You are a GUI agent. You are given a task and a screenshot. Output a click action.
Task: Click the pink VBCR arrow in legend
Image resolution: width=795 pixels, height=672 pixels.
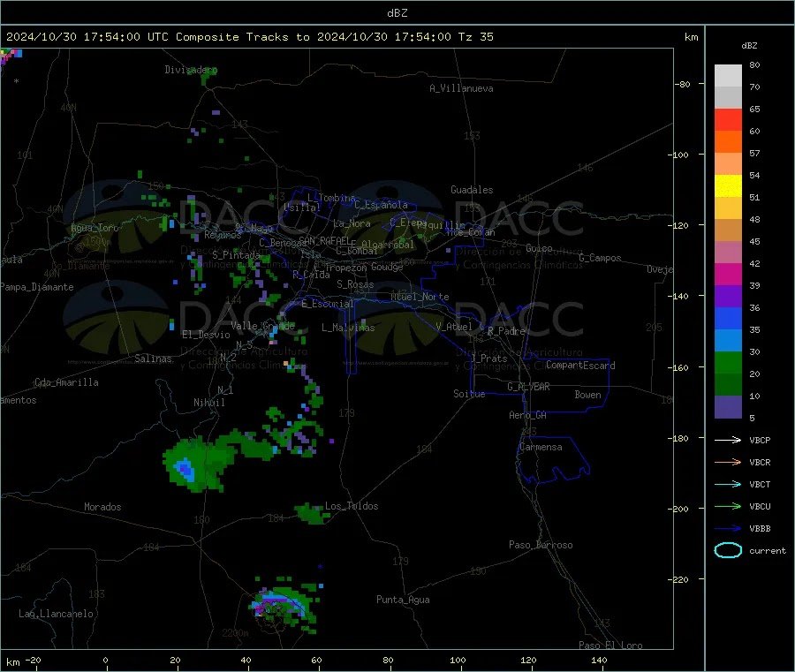pyautogui.click(x=728, y=462)
